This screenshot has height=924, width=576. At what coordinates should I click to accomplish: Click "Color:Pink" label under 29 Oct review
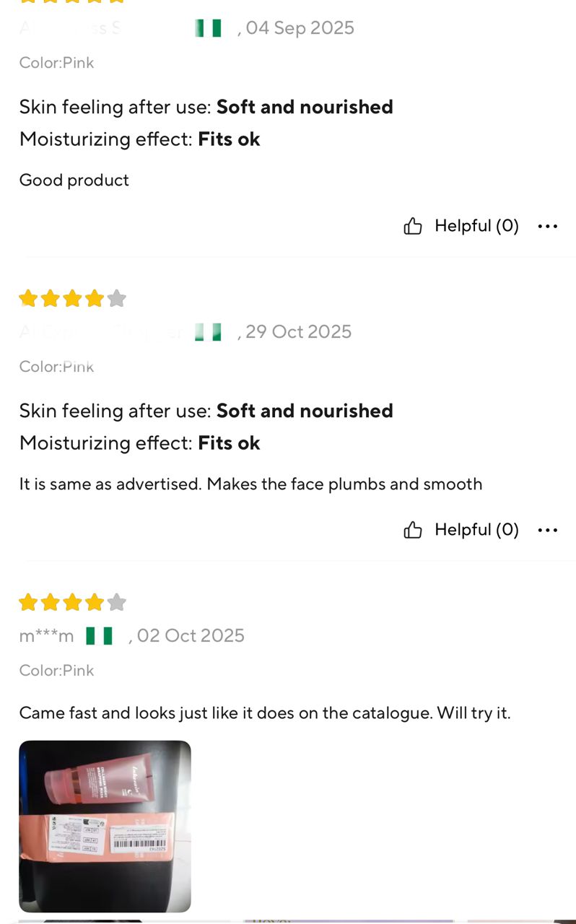(x=56, y=367)
